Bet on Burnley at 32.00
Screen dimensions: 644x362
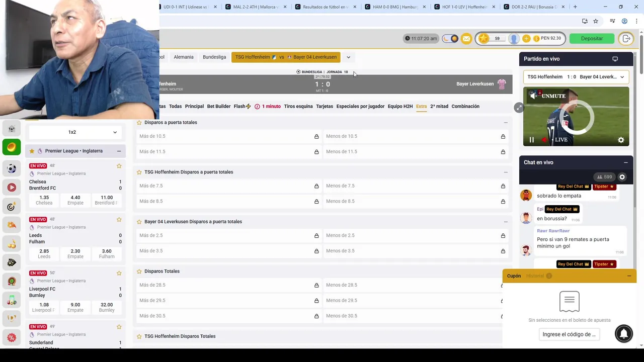point(107,307)
